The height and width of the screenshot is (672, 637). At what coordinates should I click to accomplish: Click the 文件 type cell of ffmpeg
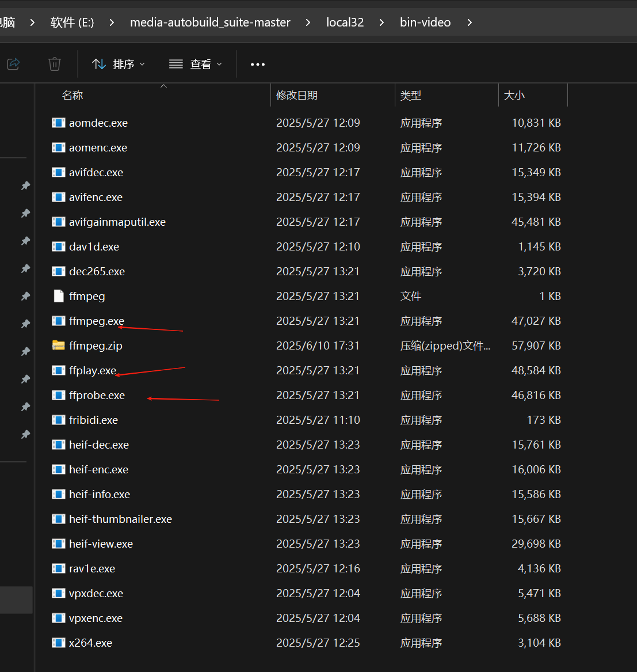point(411,296)
